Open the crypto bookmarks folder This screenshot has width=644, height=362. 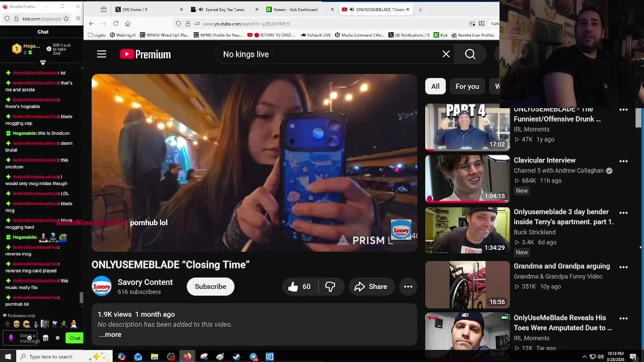pyautogui.click(x=97, y=35)
